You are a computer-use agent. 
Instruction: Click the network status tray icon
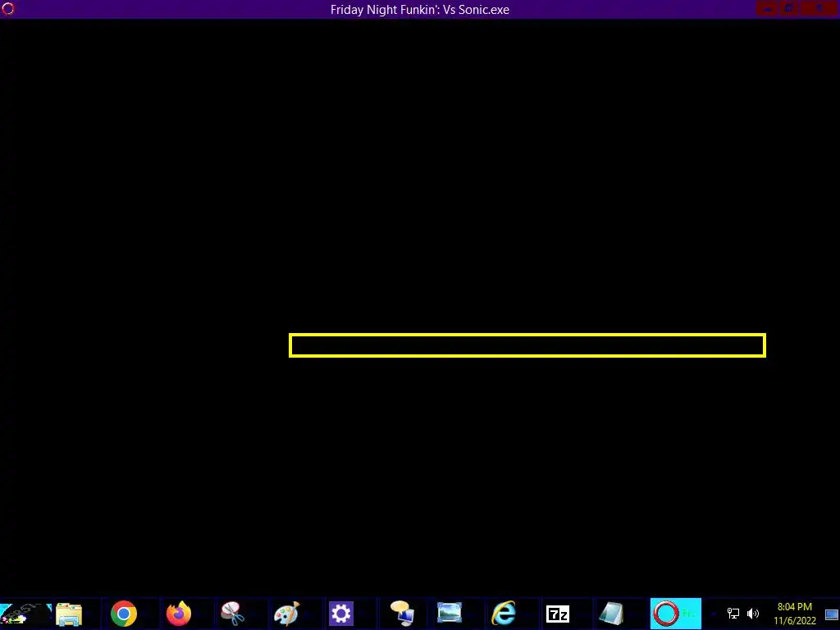point(733,614)
